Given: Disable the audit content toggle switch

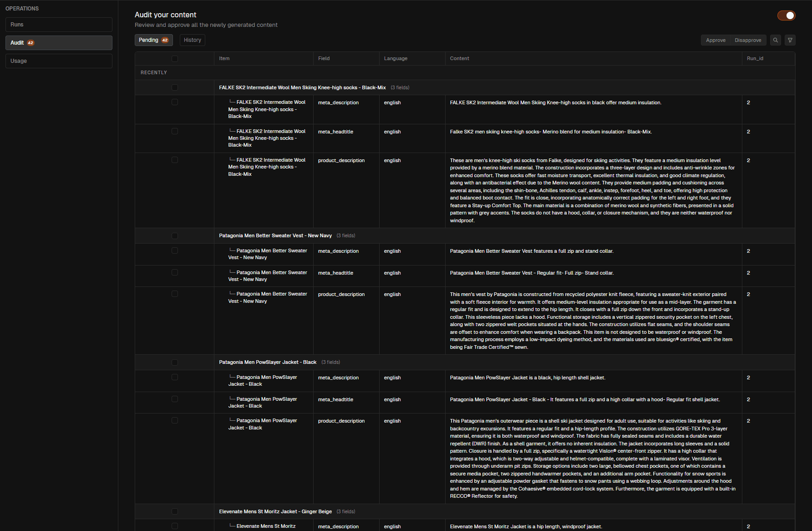Looking at the screenshot, I should click(x=786, y=15).
